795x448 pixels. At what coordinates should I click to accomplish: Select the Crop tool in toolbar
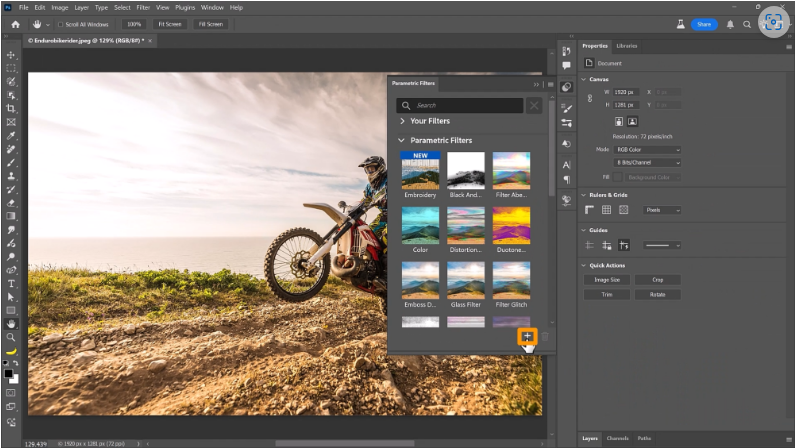pos(11,108)
